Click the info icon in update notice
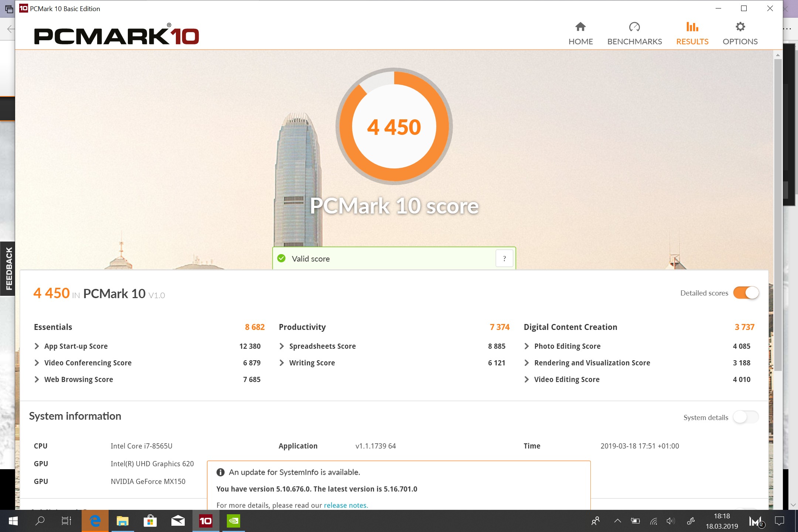The width and height of the screenshot is (798, 532). [x=221, y=472]
